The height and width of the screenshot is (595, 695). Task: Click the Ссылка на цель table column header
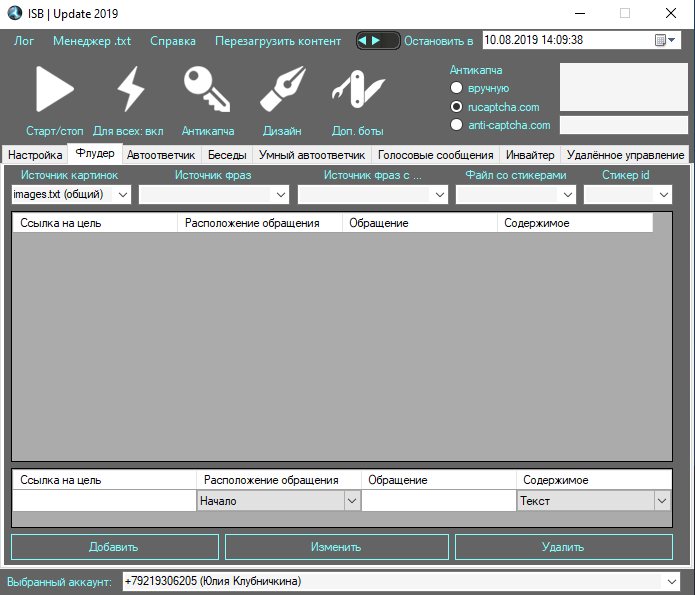coord(95,223)
